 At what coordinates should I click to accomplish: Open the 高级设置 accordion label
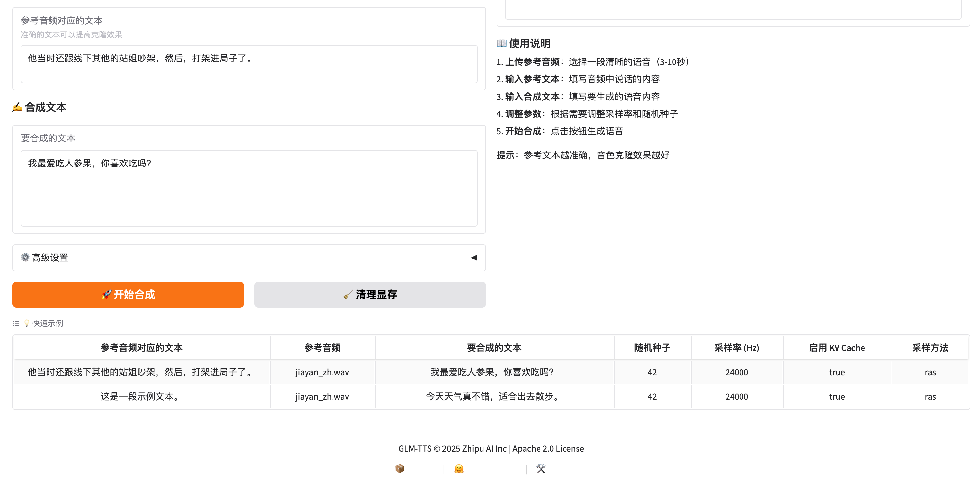[x=50, y=258]
